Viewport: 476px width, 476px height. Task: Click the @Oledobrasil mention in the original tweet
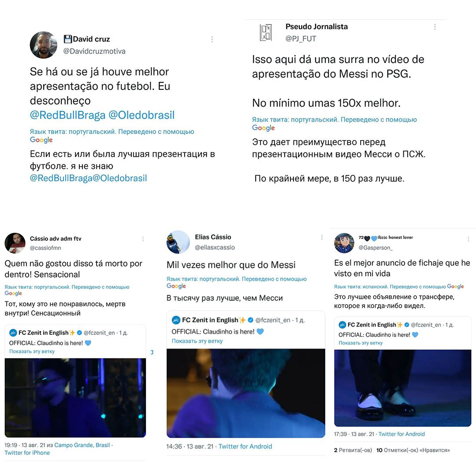pyautogui.click(x=141, y=115)
